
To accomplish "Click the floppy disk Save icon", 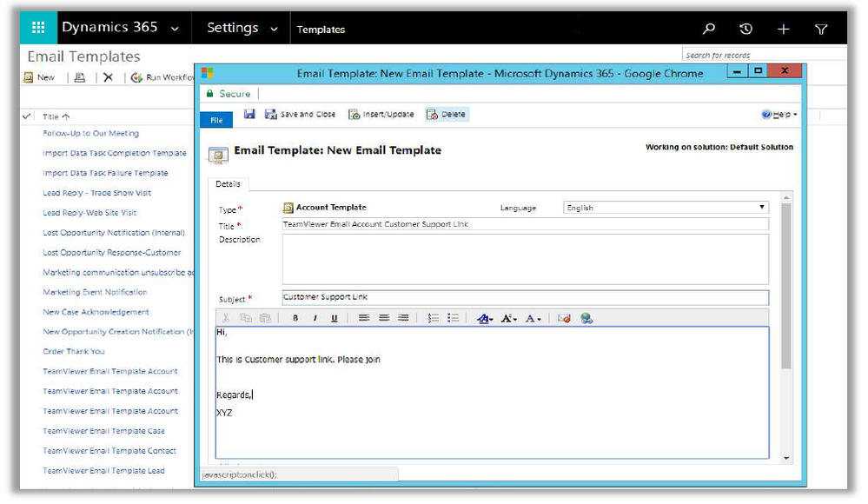I will click(249, 114).
